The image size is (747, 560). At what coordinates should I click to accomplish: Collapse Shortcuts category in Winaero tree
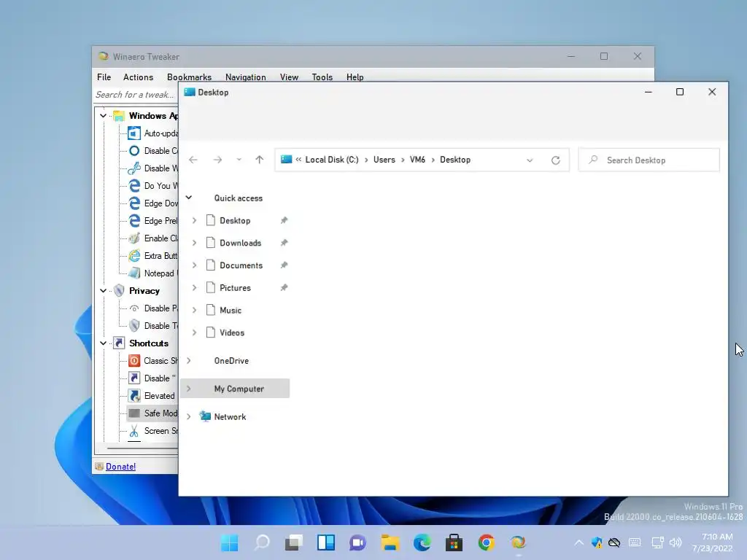103,343
